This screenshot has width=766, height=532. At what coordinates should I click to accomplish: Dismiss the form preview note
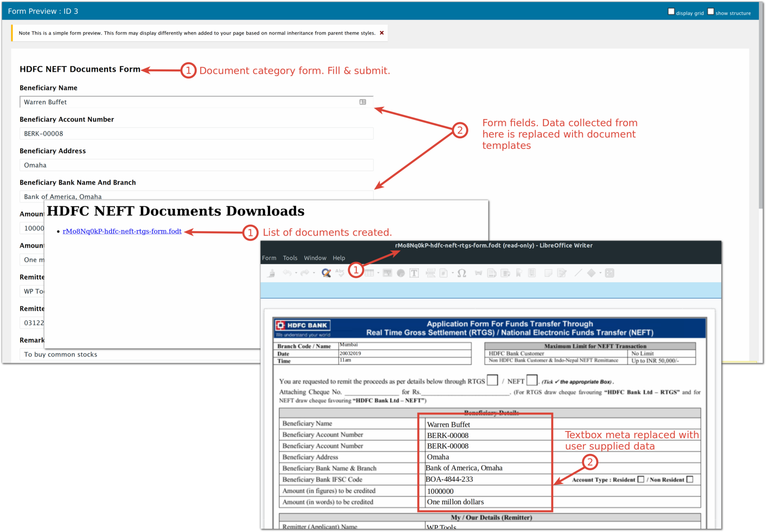pyautogui.click(x=382, y=33)
